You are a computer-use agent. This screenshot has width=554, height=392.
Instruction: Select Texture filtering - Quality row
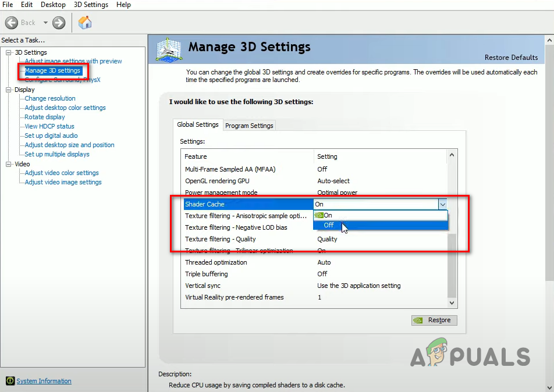(x=315, y=239)
